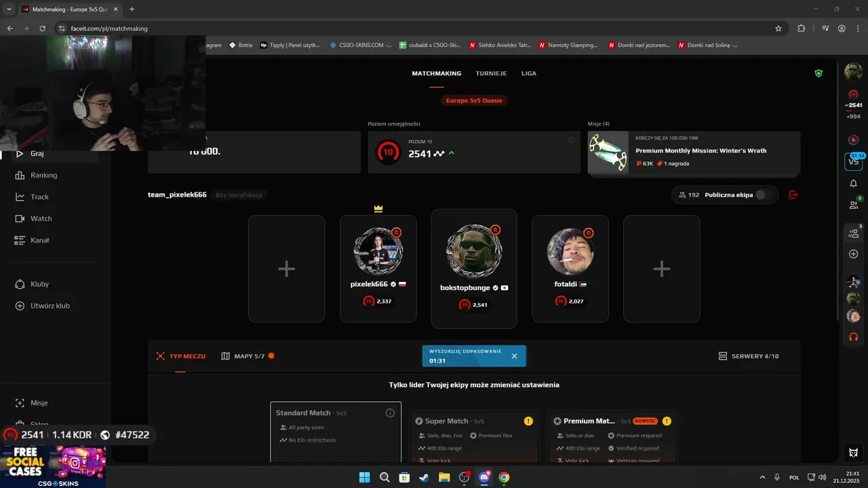The image size is (868, 488).
Task: Click info icon in skill level panel
Action: [x=571, y=140]
